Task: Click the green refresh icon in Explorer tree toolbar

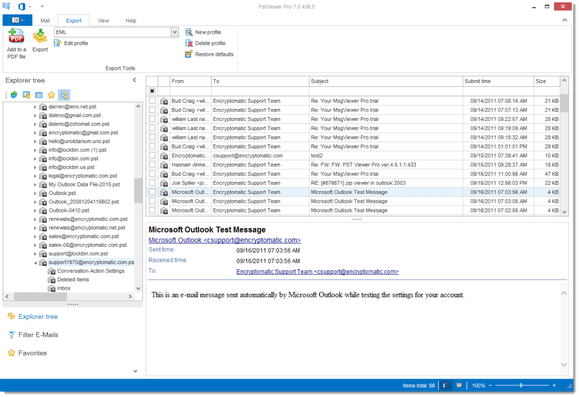Action: 14,95
